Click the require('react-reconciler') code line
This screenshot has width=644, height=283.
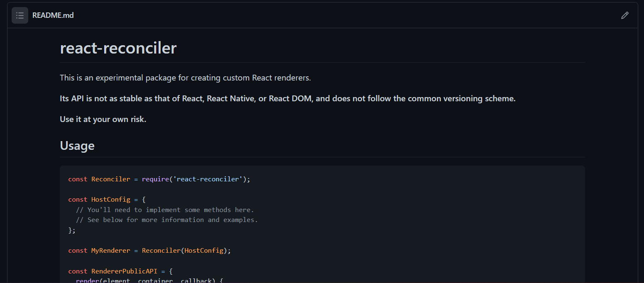pos(159,179)
